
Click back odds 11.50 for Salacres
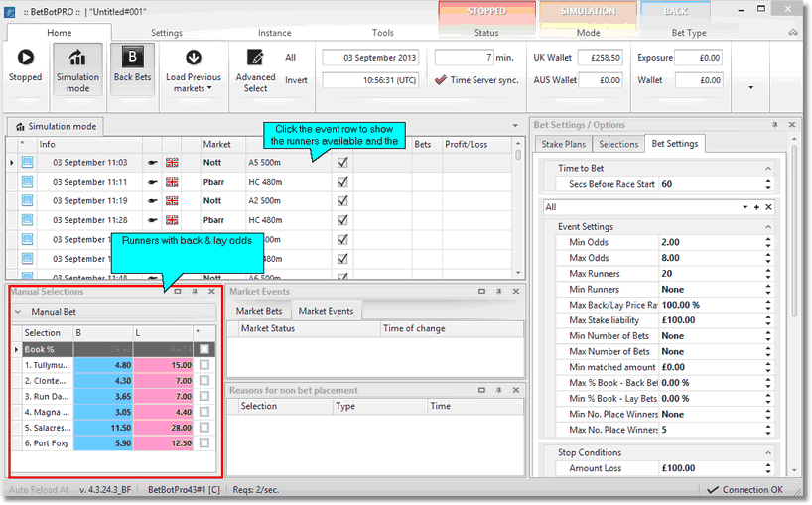tap(103, 428)
